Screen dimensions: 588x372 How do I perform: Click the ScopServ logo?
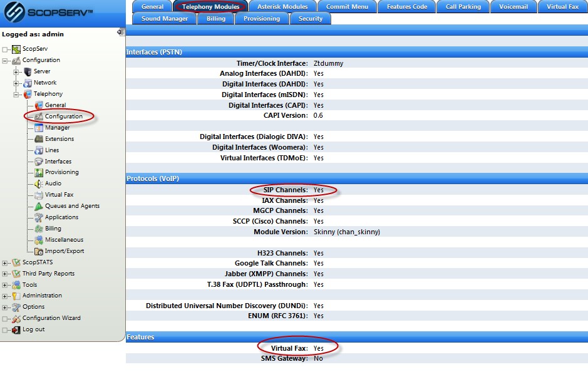(x=48, y=12)
